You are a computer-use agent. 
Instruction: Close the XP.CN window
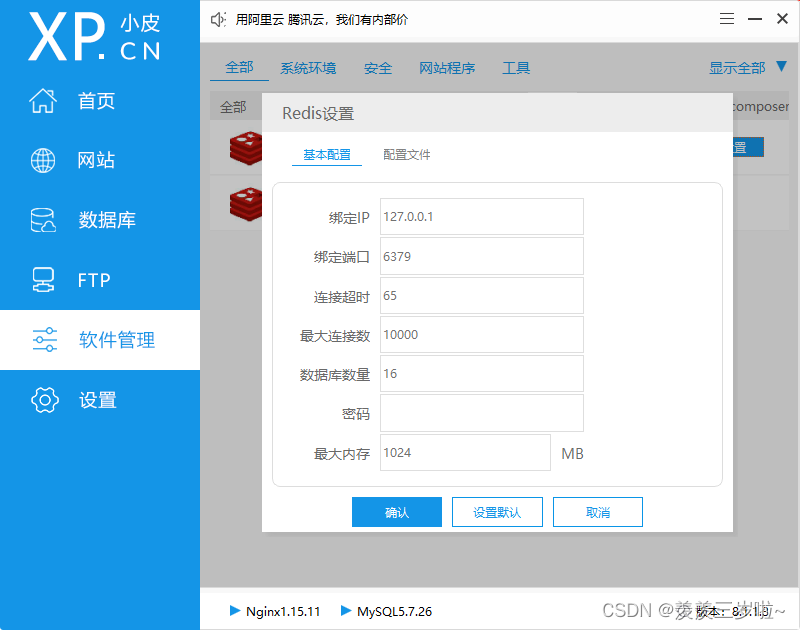click(782, 19)
